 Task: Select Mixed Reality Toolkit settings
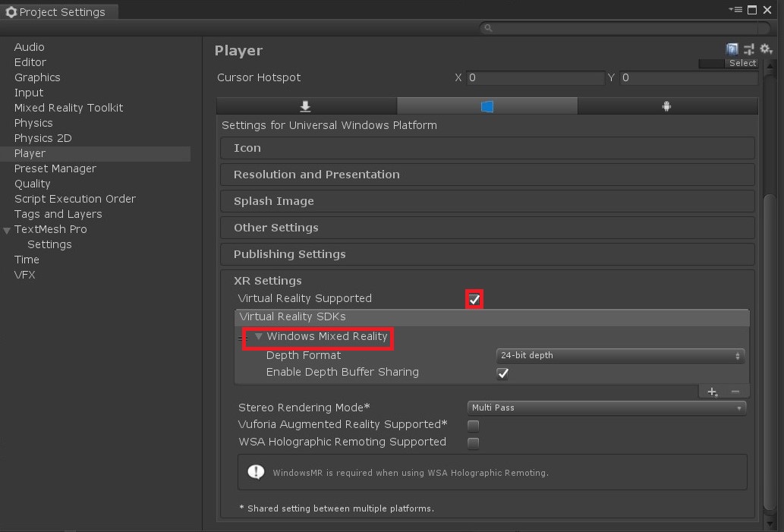[x=68, y=108]
